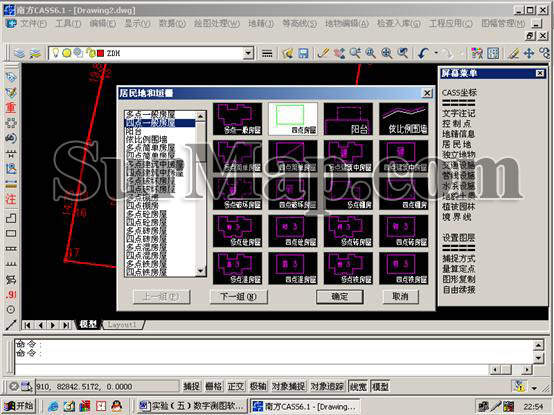554x415 pixels.
Task: Click the tag icon at top of left toolbar
Action: point(11,77)
